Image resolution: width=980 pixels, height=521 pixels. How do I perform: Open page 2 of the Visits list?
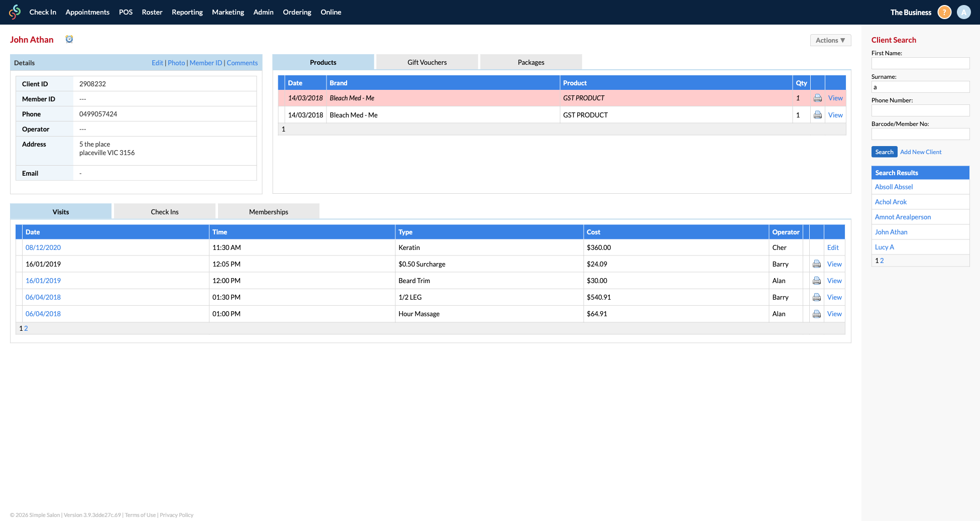26,328
